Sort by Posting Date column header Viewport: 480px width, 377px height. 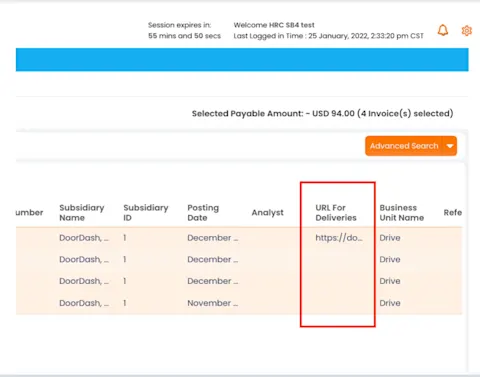tap(203, 213)
